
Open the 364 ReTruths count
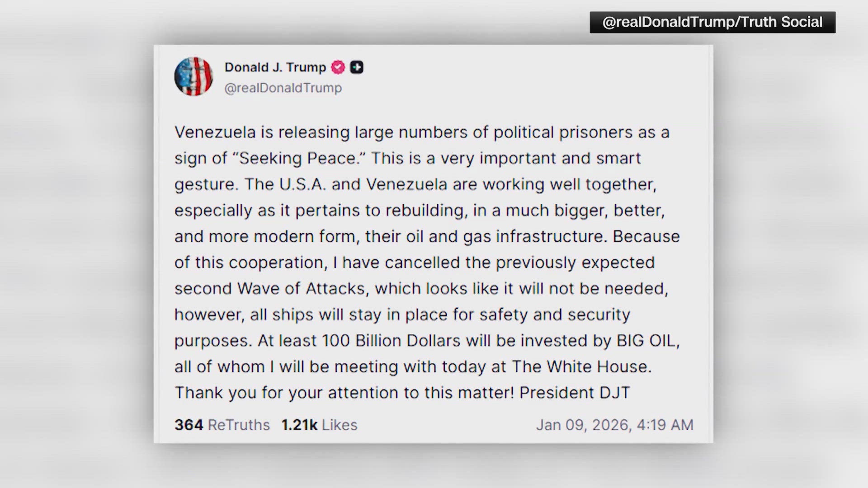189,425
